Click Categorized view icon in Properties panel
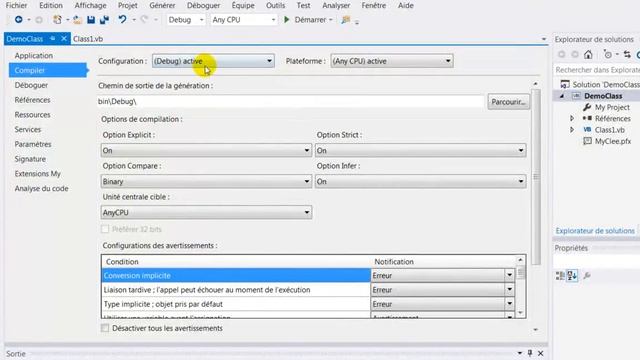640x360 pixels. (x=560, y=276)
